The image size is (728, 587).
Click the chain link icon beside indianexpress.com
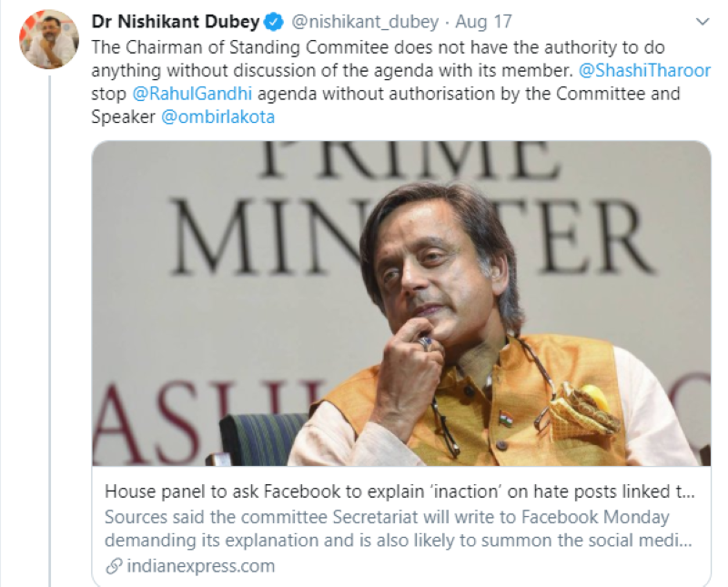pos(114,566)
